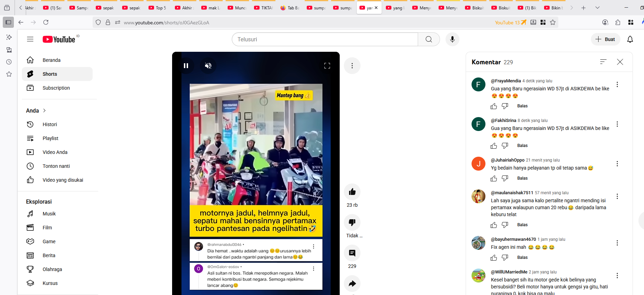The height and width of the screenshot is (295, 644).
Task: Open the list all tabs dropdown
Action: pos(598,8)
